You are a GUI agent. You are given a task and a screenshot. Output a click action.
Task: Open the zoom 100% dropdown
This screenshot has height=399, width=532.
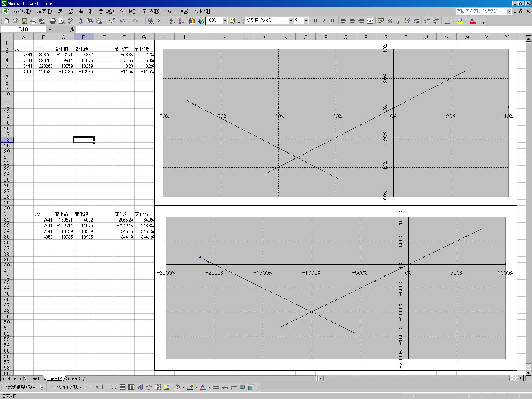pyautogui.click(x=225, y=21)
